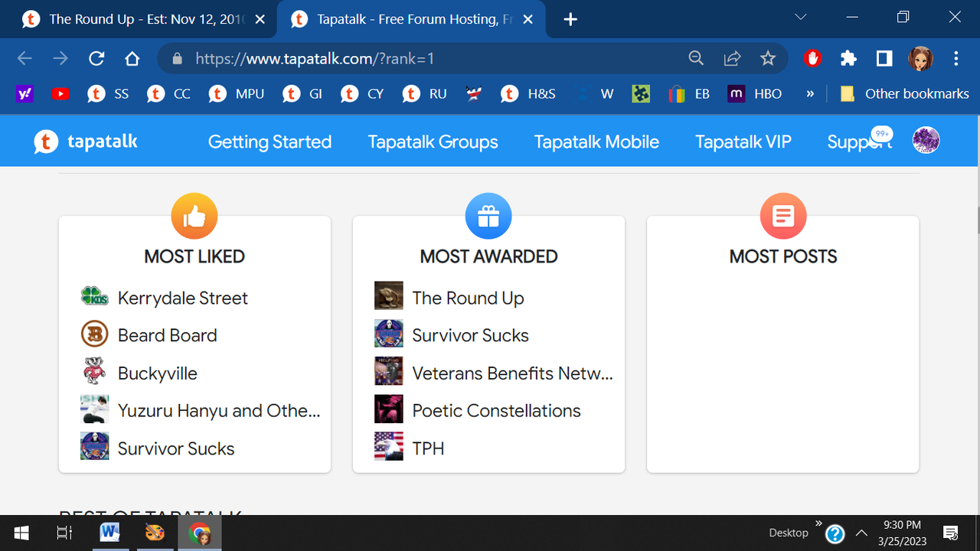Open the red stop-hand blocker extension
Screen dimensions: 980x551
tap(813, 58)
